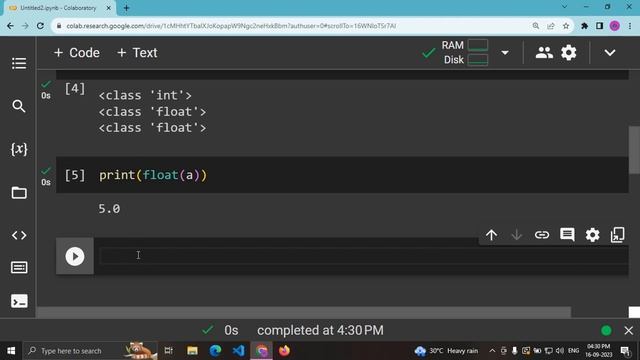Open the table of contents sidebar icon
Screen dimensions: 640x360
[19, 63]
